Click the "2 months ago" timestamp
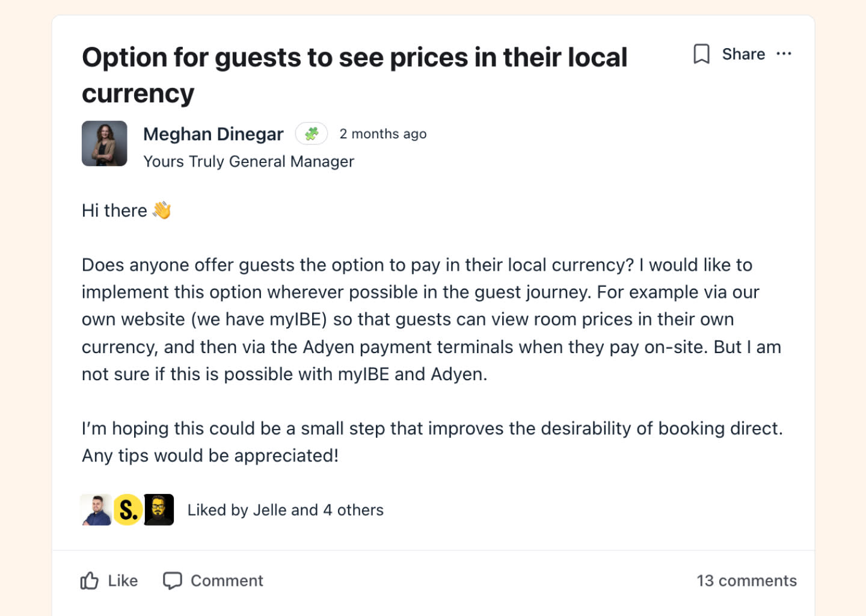This screenshot has width=866, height=616. click(382, 134)
